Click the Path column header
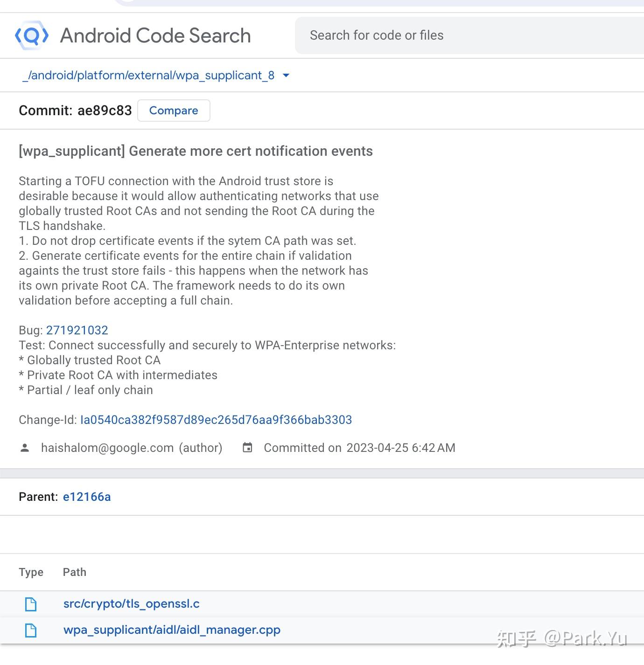This screenshot has width=644, height=665. pos(74,572)
